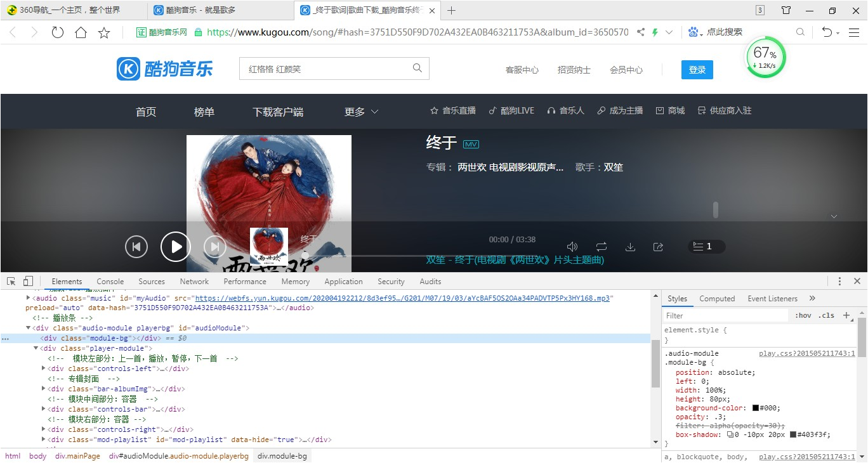
Task: Click the small album cover in player bar
Action: tap(269, 246)
